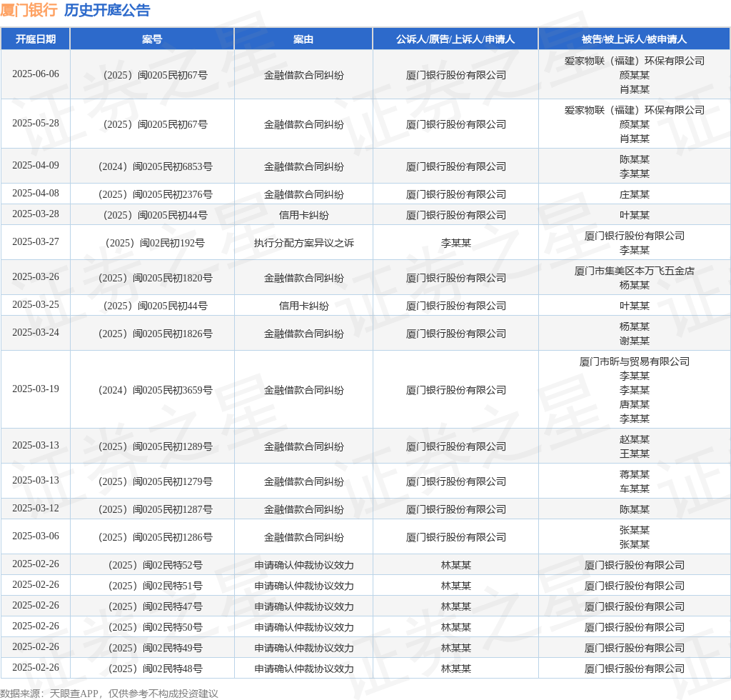This screenshot has width=731, height=700.
Task: Select the date 2025-03-12
Action: coord(36,509)
